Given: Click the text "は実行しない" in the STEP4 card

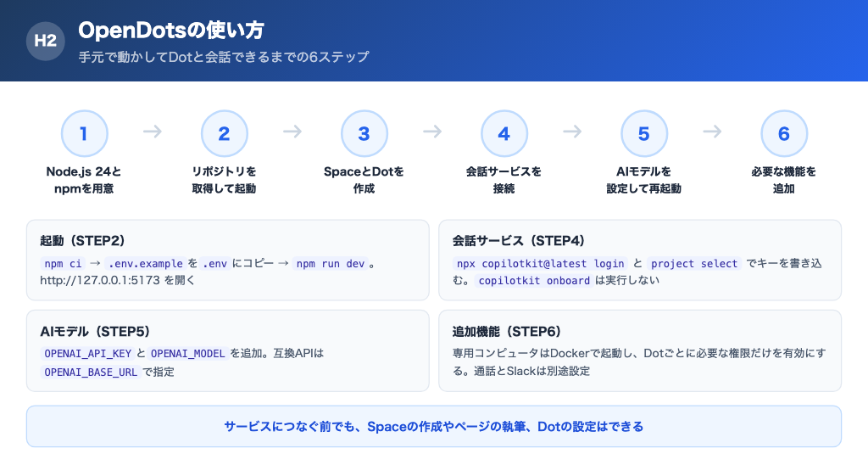Looking at the screenshot, I should pyautogui.click(x=627, y=280).
